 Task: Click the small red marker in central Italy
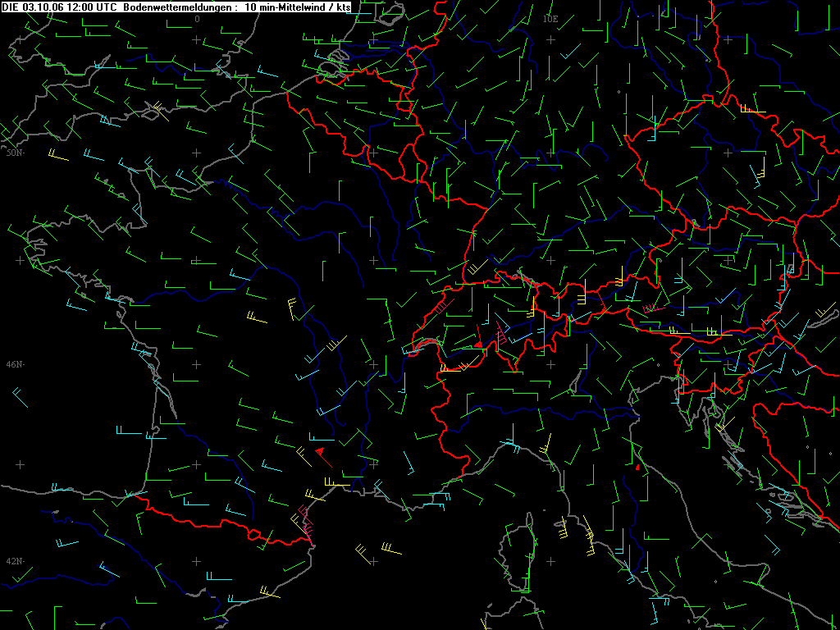pyautogui.click(x=637, y=468)
